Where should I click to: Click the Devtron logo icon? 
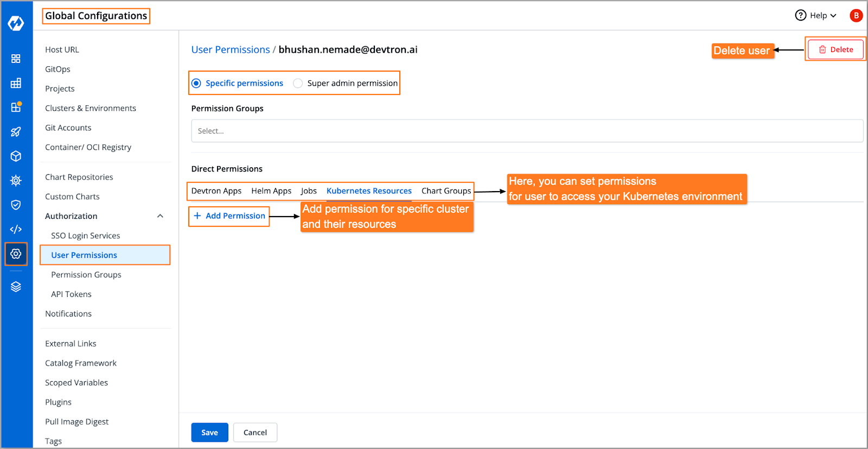[x=16, y=23]
